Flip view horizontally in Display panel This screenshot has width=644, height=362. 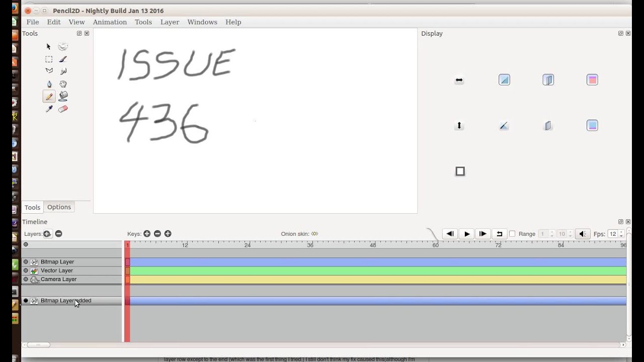459,80
